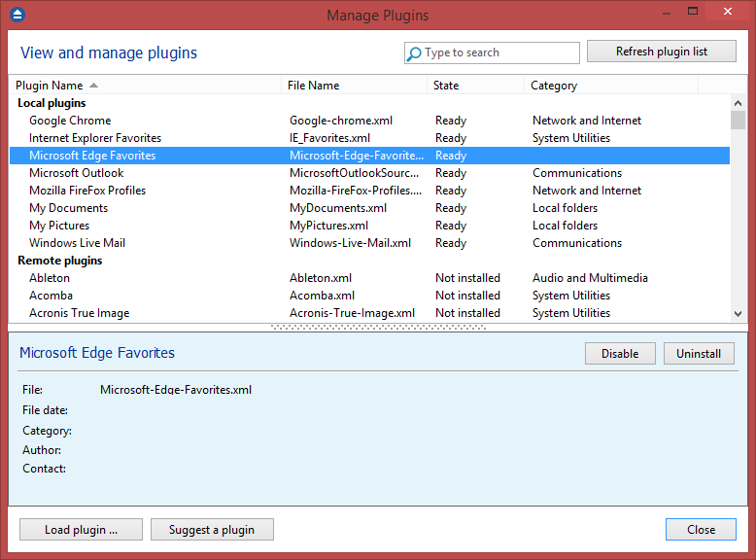This screenshot has height=560, width=756.
Task: Click MyDocuments.xml file name cell
Action: click(x=338, y=208)
